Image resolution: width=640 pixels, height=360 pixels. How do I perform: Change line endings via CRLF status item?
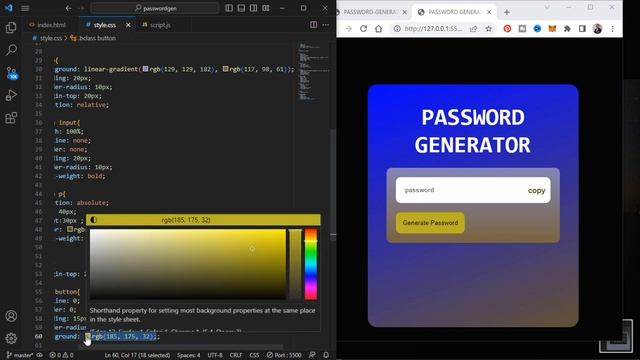[236, 355]
